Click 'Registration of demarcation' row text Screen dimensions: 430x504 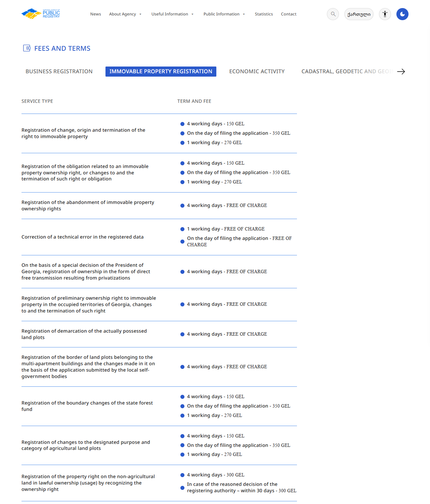(x=84, y=334)
